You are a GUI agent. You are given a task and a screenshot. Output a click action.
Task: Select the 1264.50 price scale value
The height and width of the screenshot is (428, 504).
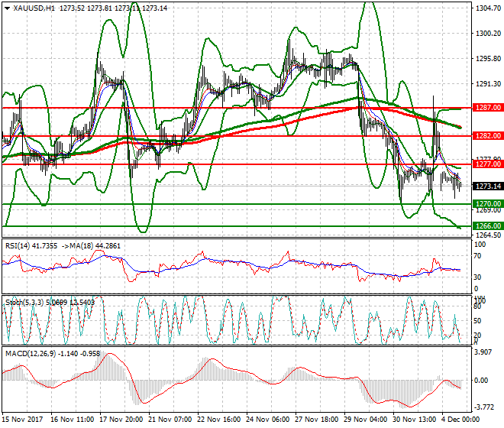pyautogui.click(x=488, y=235)
